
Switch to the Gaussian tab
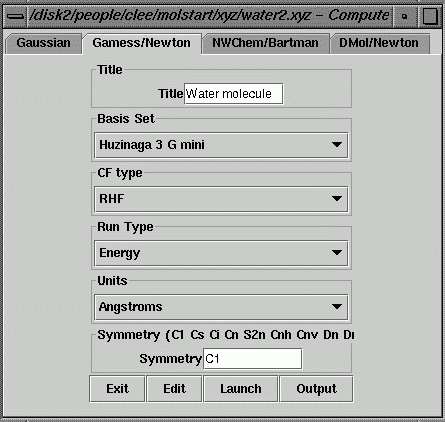click(x=43, y=44)
